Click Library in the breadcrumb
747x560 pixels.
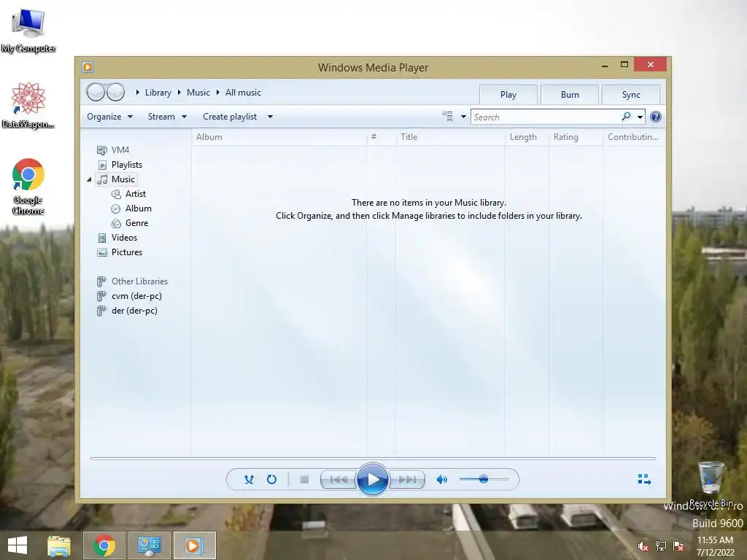pyautogui.click(x=158, y=93)
